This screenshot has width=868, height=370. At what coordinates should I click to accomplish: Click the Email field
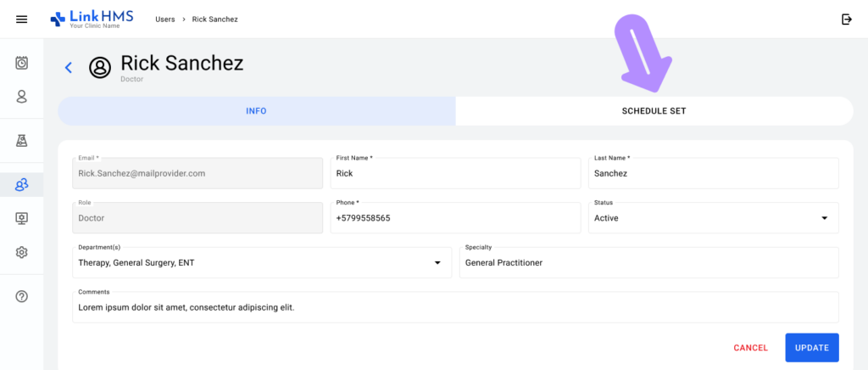[198, 173]
